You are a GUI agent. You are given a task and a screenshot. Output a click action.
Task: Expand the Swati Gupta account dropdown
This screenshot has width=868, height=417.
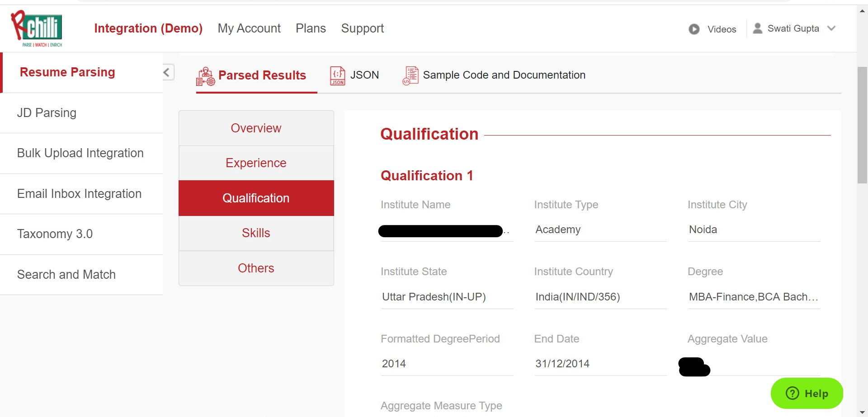831,28
